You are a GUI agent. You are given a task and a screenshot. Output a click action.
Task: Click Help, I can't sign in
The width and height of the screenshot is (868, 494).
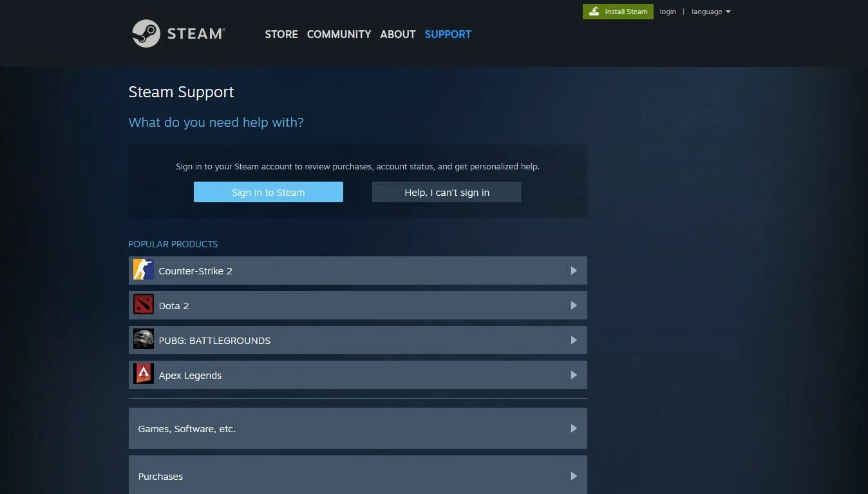[x=447, y=192]
